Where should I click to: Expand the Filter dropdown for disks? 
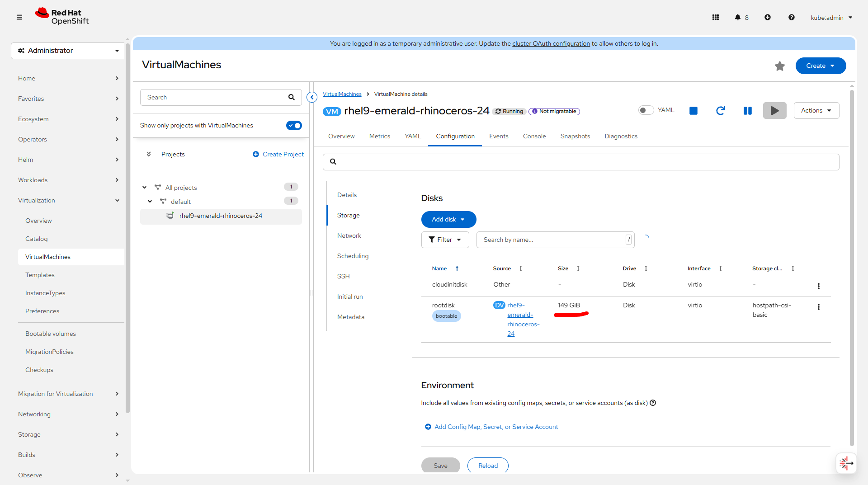click(x=445, y=240)
